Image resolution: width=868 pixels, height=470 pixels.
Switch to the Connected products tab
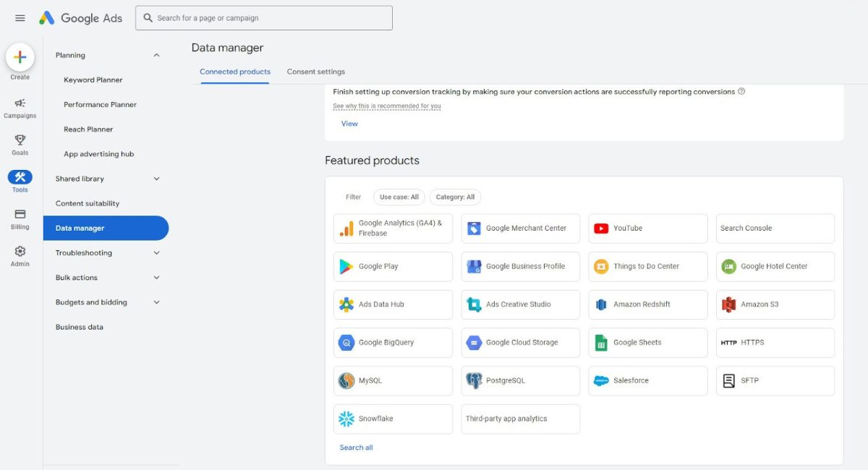pyautogui.click(x=235, y=72)
